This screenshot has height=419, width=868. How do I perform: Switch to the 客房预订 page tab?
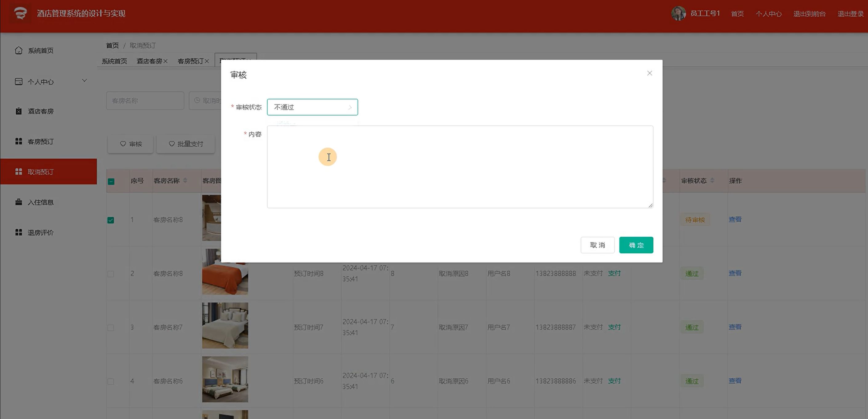coord(190,61)
